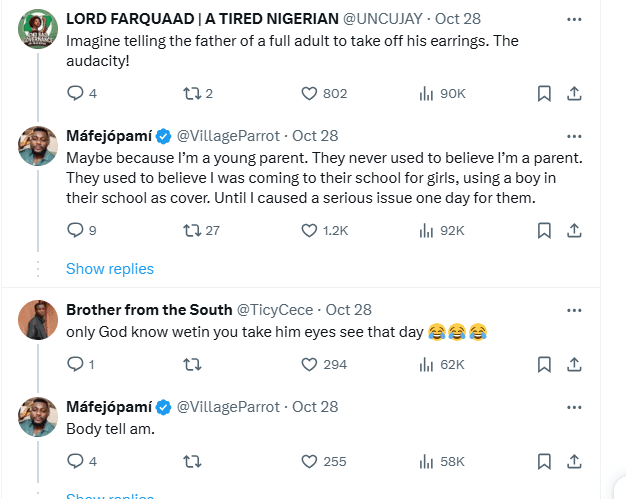Reply to LORD FARQUAAD's earrings tweet
Image resolution: width=626 pixels, height=499 pixels.
click(75, 93)
